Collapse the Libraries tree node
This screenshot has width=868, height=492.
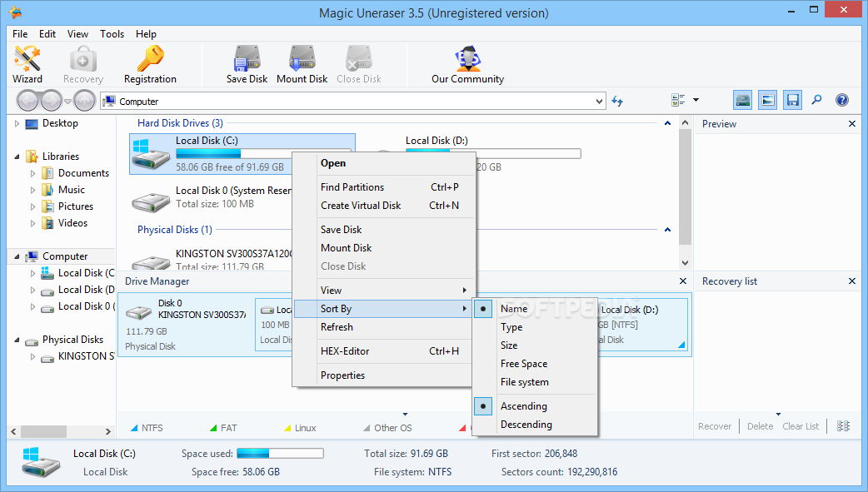pos(17,157)
